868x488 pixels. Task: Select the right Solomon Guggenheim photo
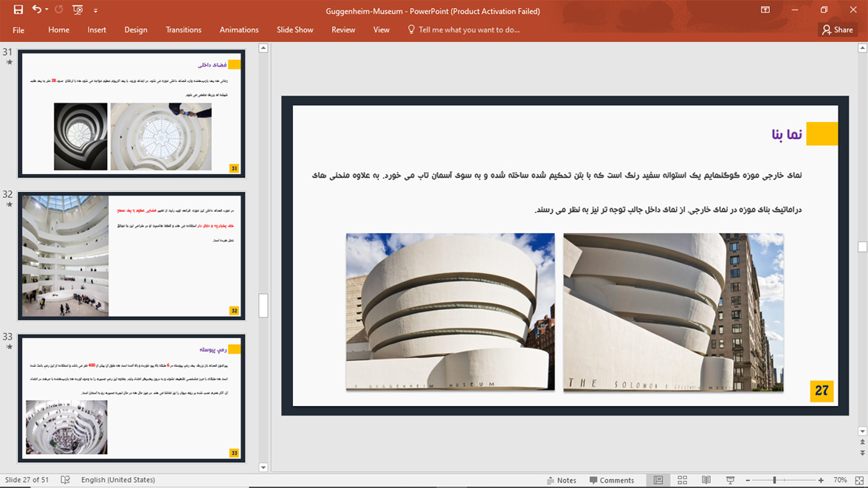673,312
